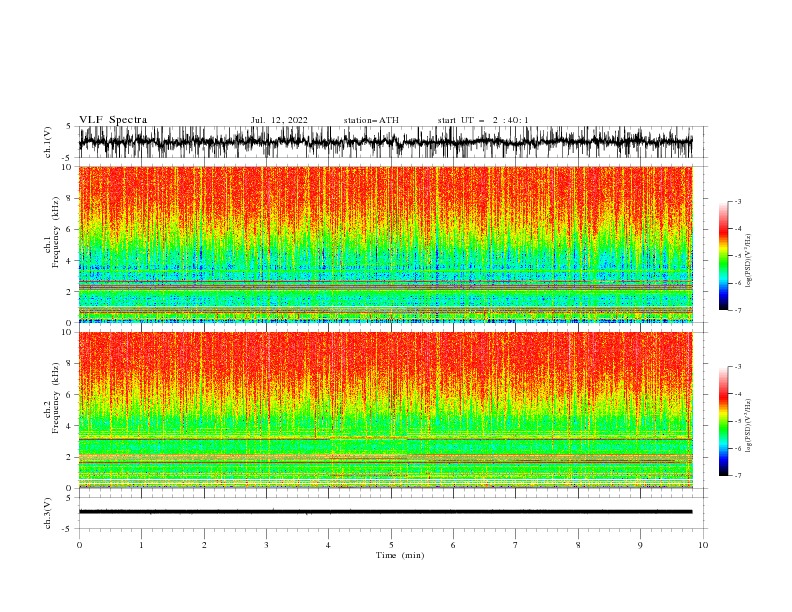Click the "start UT = 2:40:1" text
The height and width of the screenshot is (612, 792).
[483, 120]
